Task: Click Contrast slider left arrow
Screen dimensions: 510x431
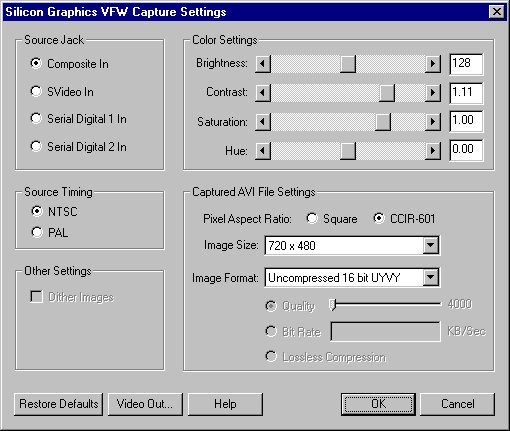Action: pos(263,92)
